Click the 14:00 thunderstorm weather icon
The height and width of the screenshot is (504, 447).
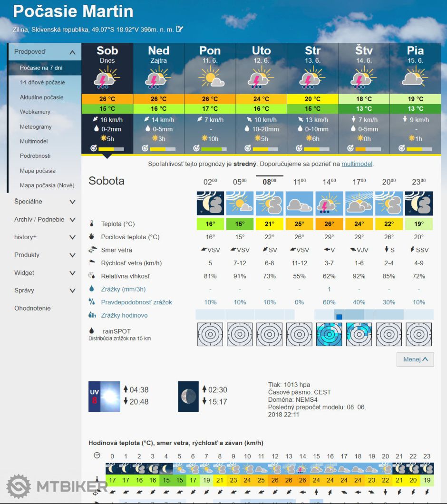click(329, 204)
